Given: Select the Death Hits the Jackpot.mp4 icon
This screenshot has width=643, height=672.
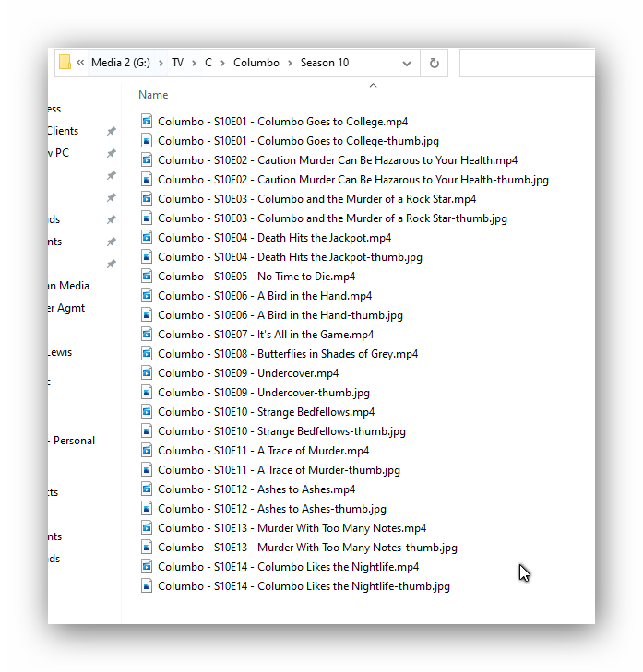Looking at the screenshot, I should [147, 237].
